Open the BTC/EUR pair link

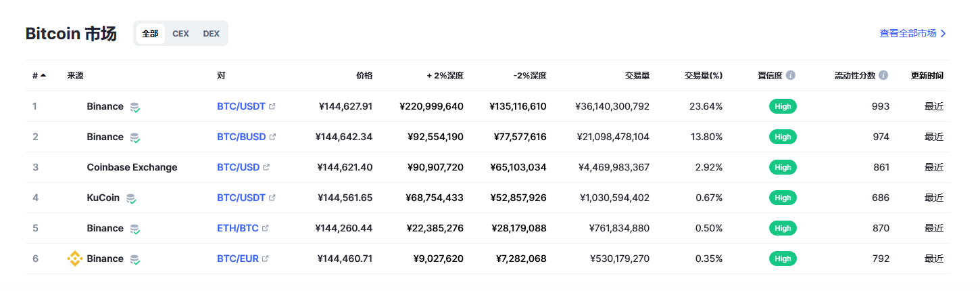(x=238, y=259)
